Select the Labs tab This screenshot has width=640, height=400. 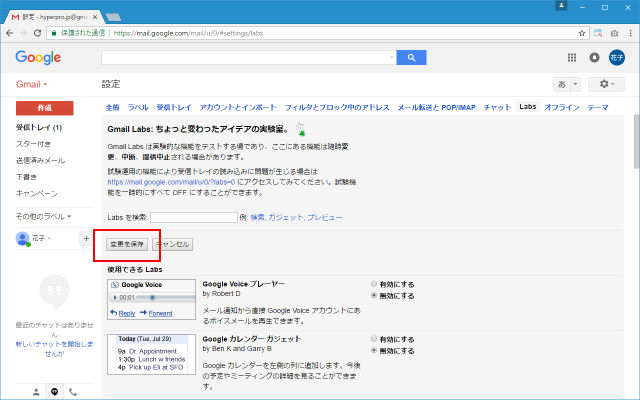click(528, 107)
